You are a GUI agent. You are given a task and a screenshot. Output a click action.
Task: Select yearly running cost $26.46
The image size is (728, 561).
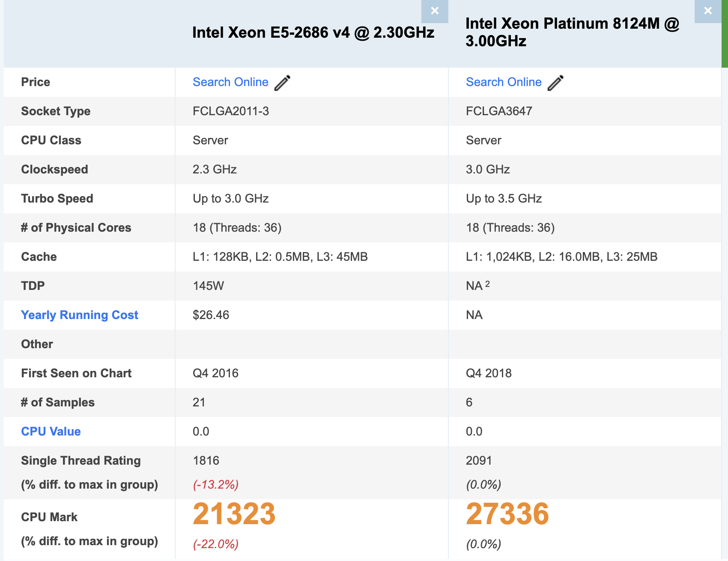(211, 315)
